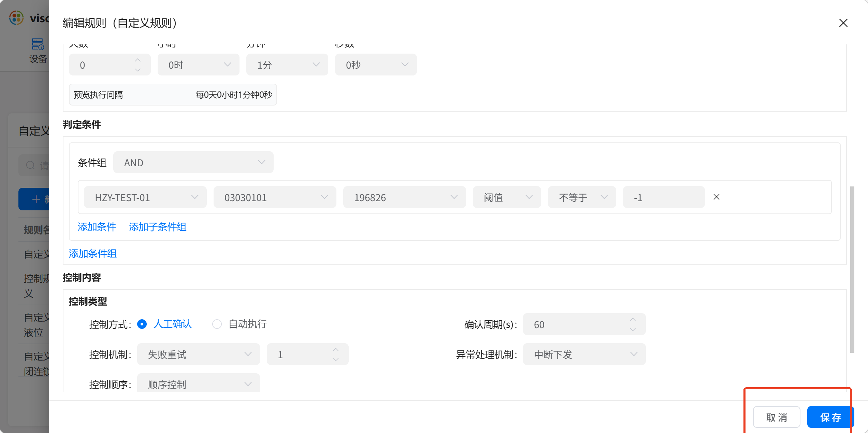Click the 添加条件组 link
Image resolution: width=868 pixels, height=433 pixels.
coord(93,253)
